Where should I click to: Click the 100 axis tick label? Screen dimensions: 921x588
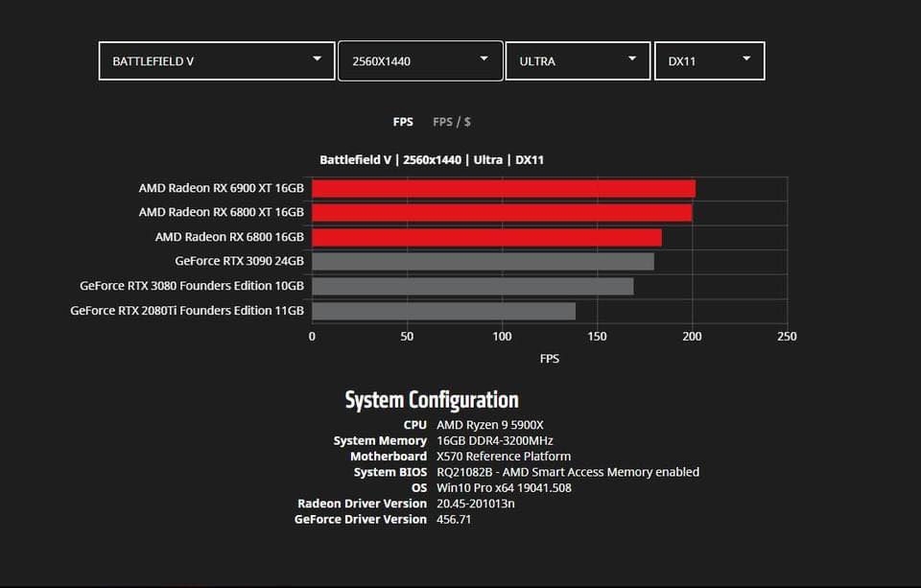502,337
